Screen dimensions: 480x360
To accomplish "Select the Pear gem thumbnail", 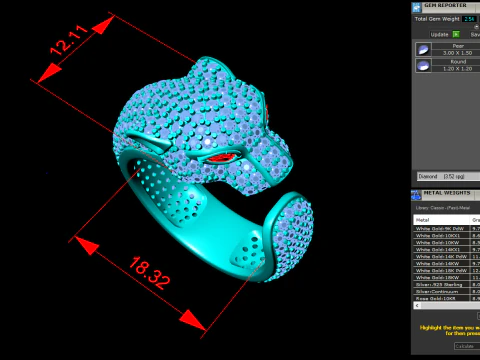I will (x=423, y=50).
